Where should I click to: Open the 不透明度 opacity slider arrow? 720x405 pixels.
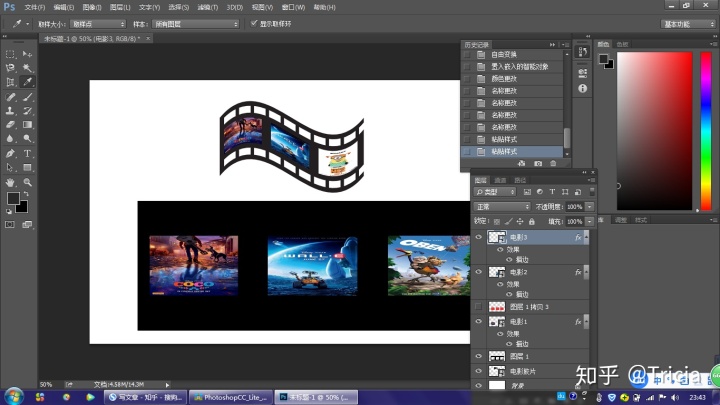pyautogui.click(x=590, y=207)
